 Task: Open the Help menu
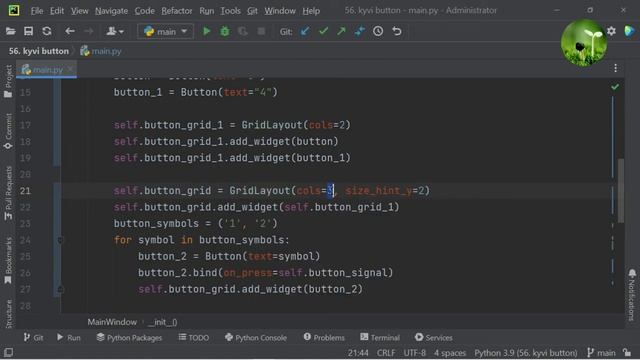311,11
